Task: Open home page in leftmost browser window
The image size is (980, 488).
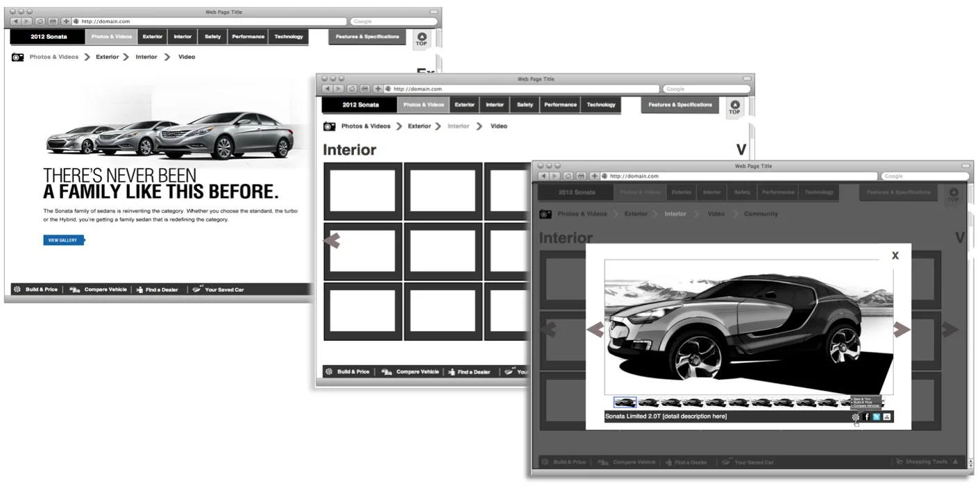Action: click(40, 22)
